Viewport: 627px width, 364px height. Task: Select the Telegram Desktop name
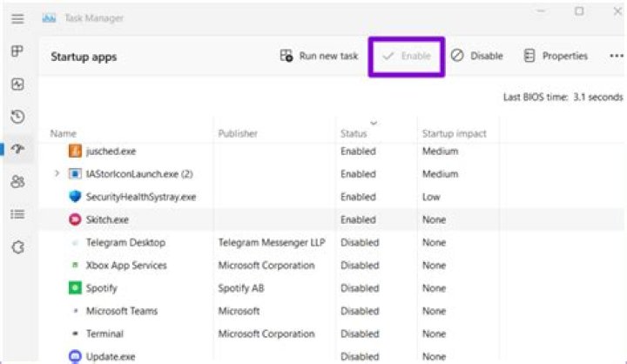(125, 242)
